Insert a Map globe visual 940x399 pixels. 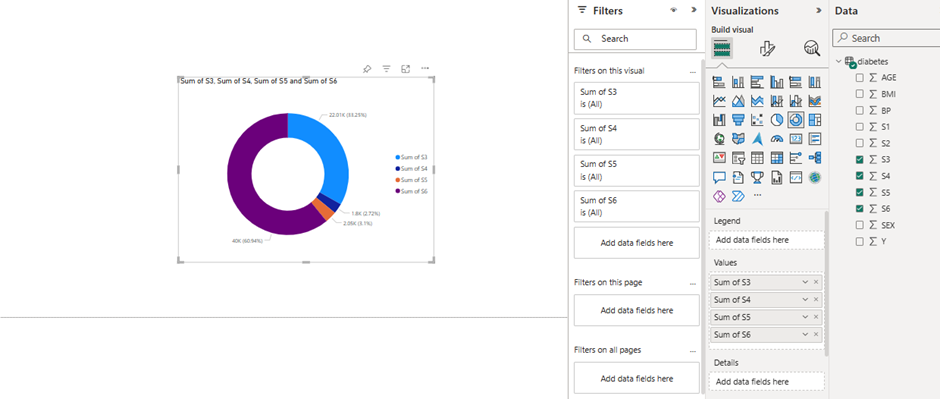[719, 139]
